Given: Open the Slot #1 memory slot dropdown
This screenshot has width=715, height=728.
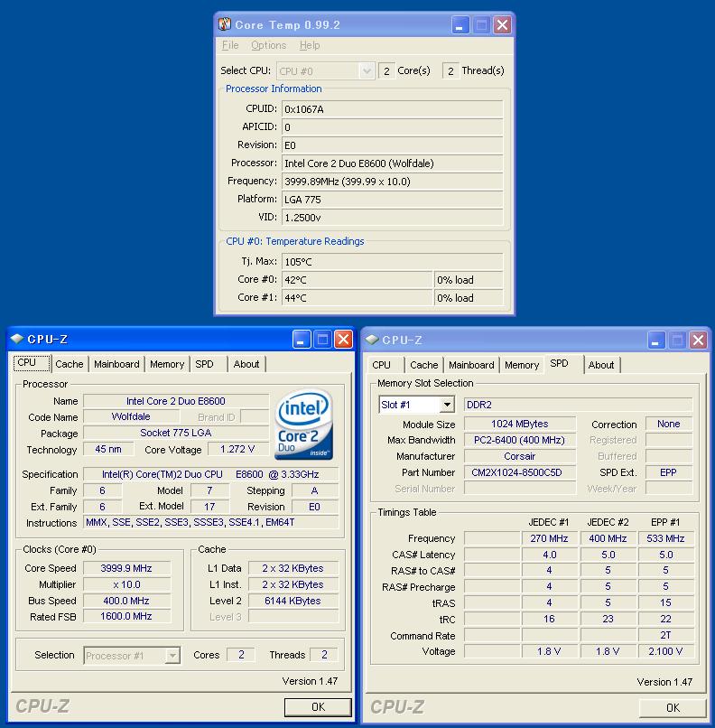Looking at the screenshot, I should [447, 405].
